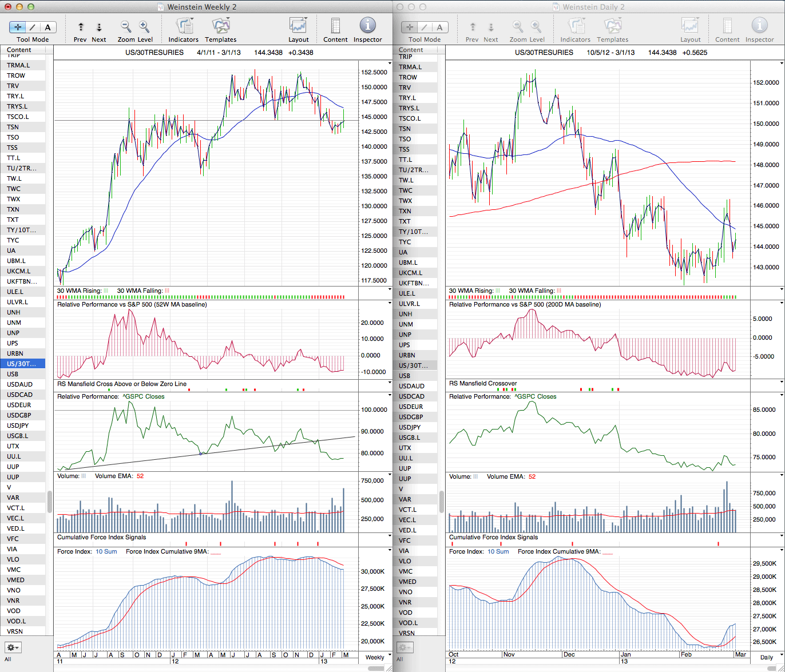Open gear action menu in Weekly window sidebar

[13, 647]
